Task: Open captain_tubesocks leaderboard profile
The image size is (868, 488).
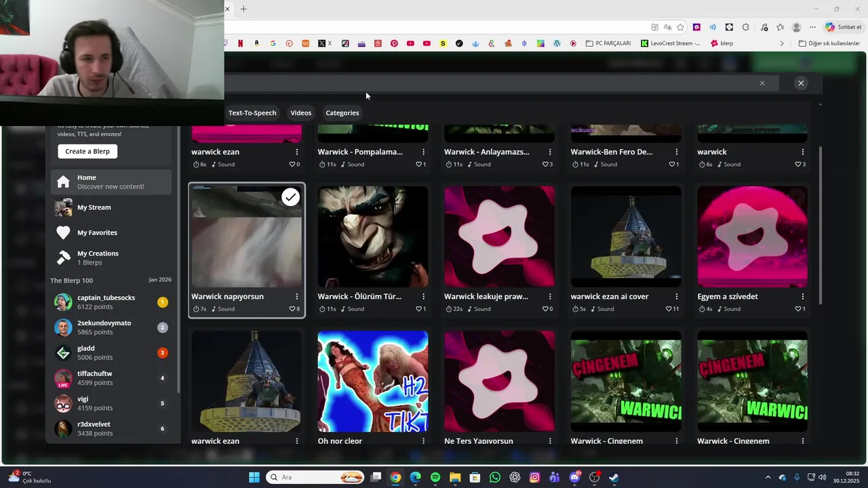Action: pos(111,302)
